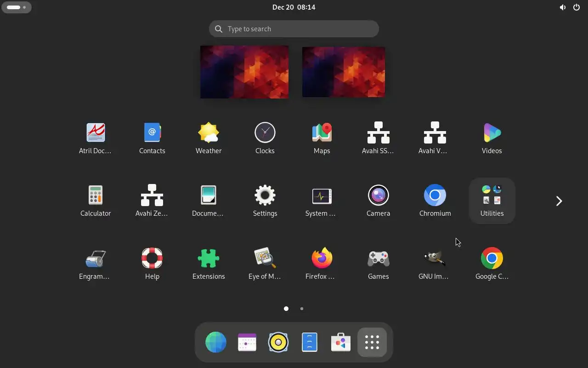Screen dimensions: 588x368
Task: Select the first workspace thumbnail
Action: click(244, 72)
